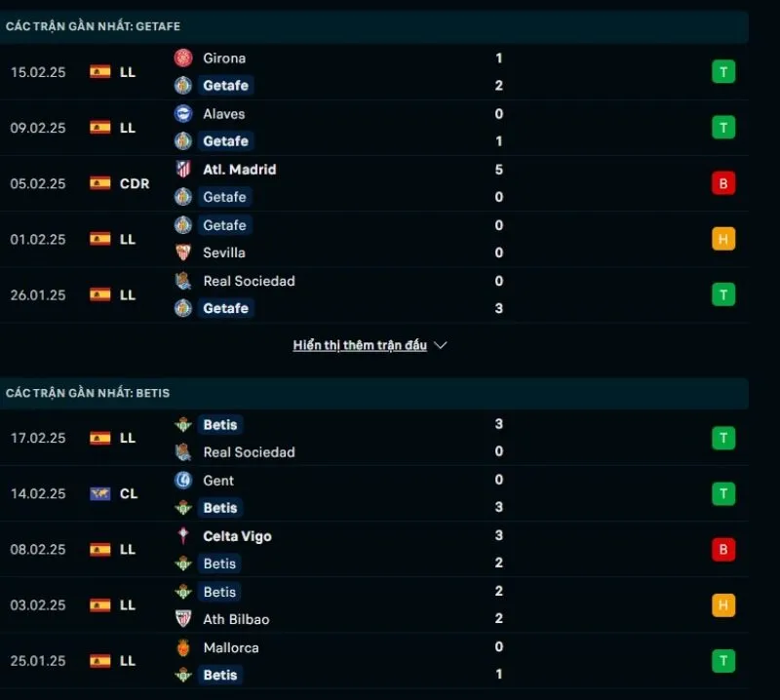Click the red B badge on Atl. Madrid match
The image size is (780, 700).
pos(722,183)
